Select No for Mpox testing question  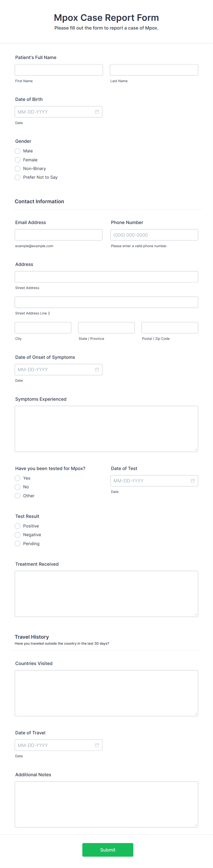coord(17,487)
